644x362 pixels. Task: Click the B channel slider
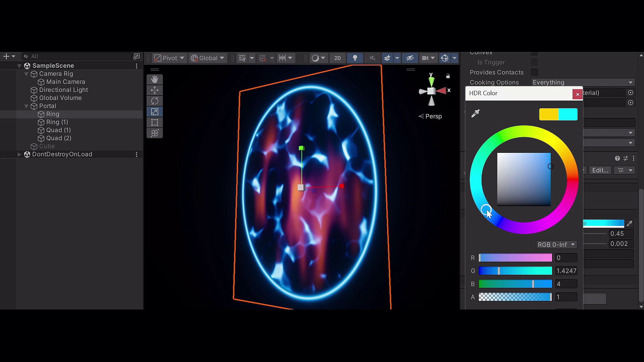515,284
